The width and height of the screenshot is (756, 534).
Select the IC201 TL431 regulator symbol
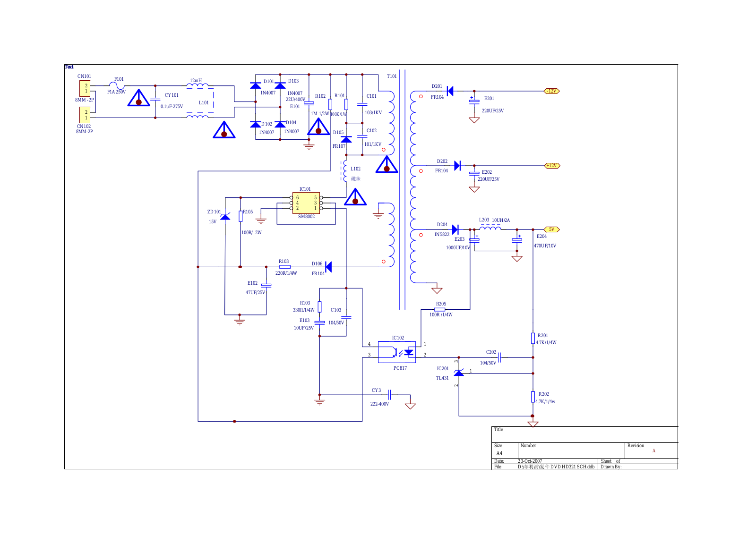coord(459,373)
